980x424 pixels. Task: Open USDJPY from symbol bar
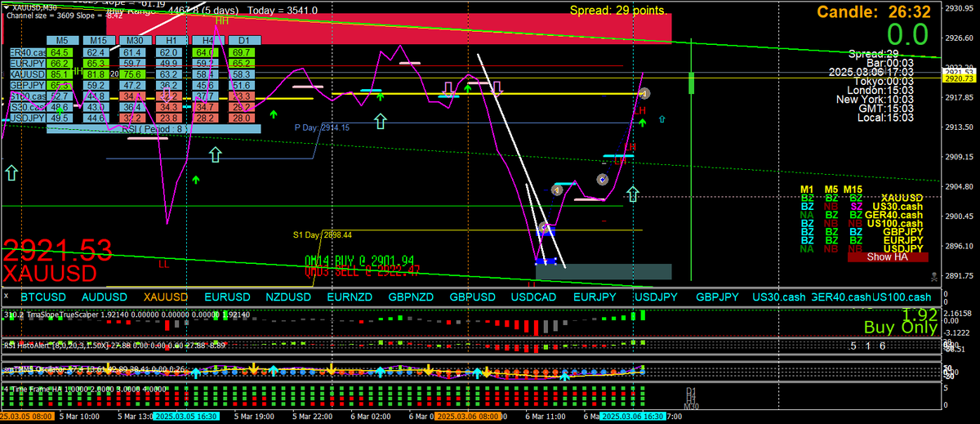(x=657, y=297)
